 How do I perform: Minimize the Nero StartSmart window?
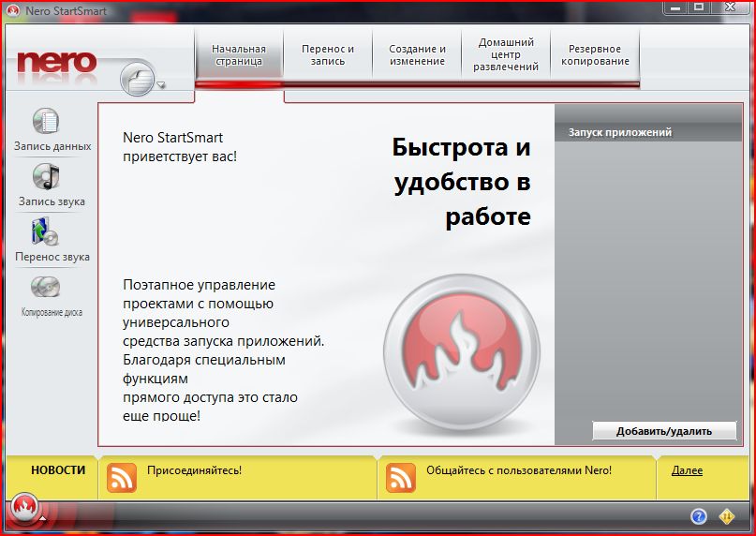click(x=676, y=7)
